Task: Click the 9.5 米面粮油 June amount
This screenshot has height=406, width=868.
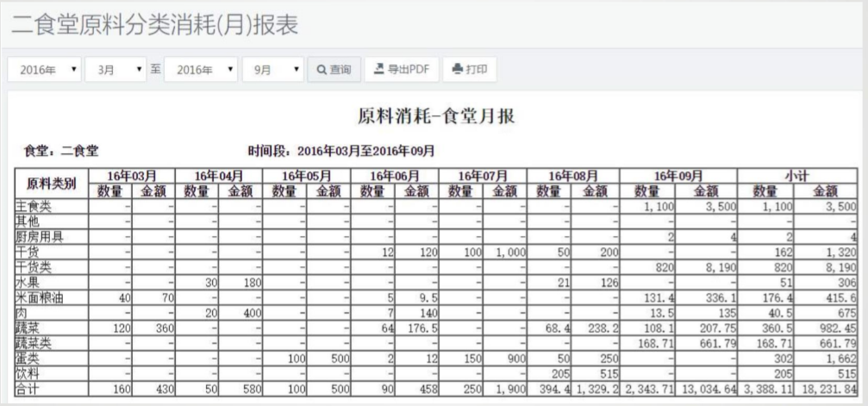Action: 429,298
